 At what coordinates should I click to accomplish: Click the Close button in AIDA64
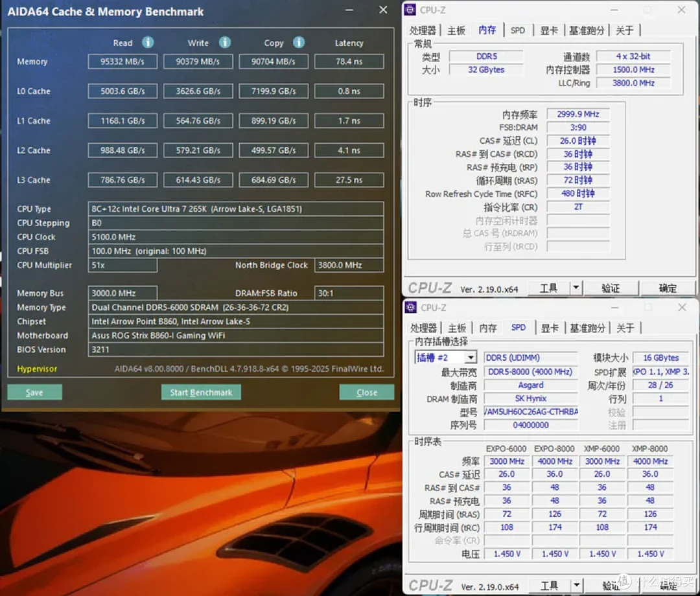(366, 392)
